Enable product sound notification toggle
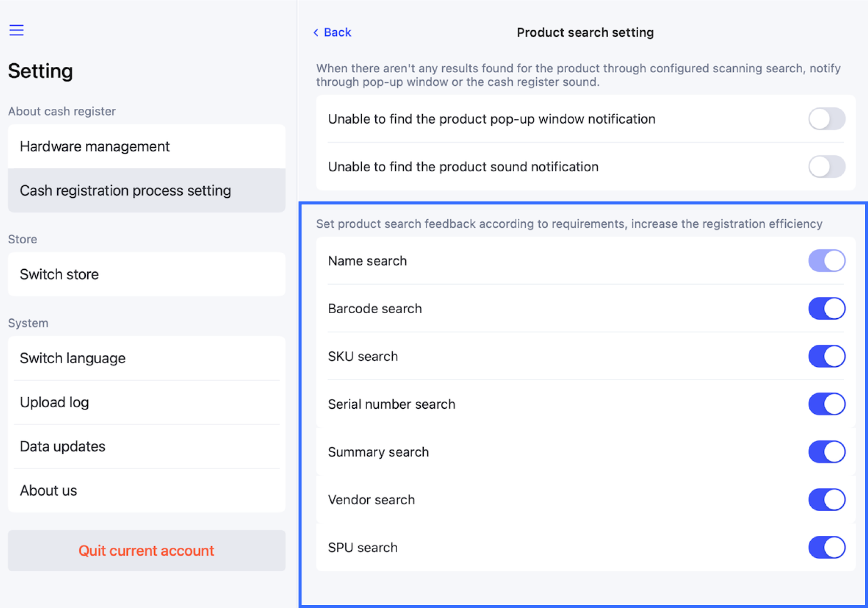The height and width of the screenshot is (608, 868). pos(826,167)
